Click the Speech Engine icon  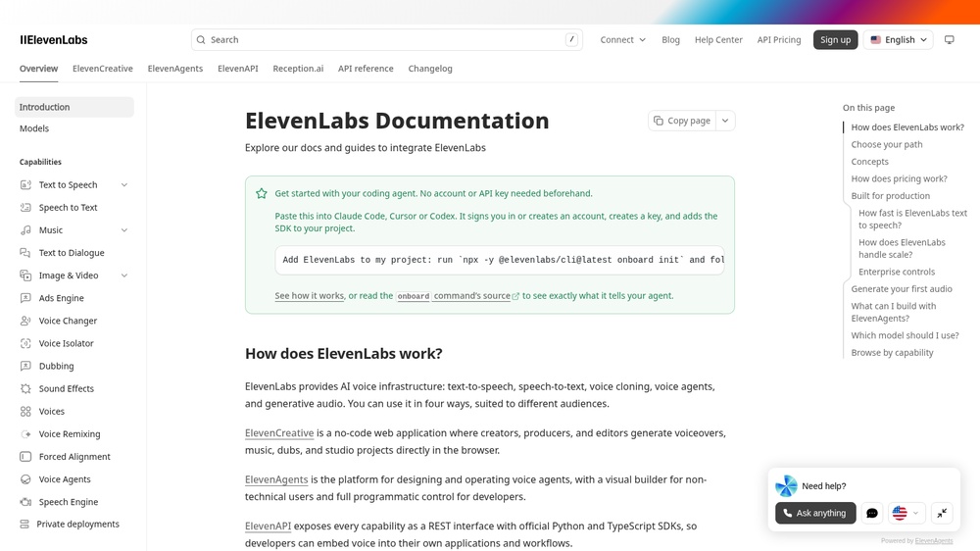[x=25, y=502]
